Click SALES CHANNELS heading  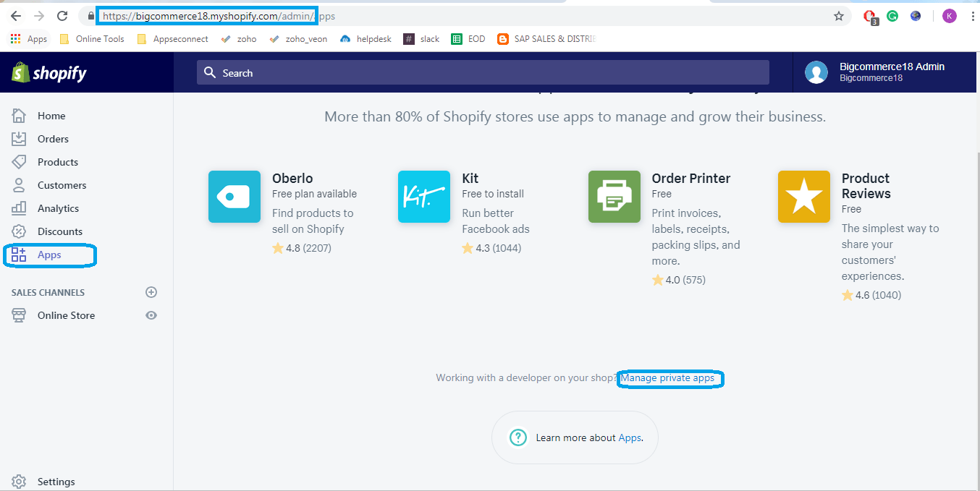pos(48,292)
